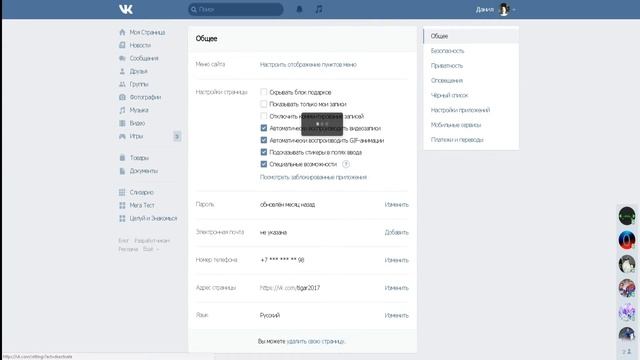Click the VK logo in header

(126, 9)
